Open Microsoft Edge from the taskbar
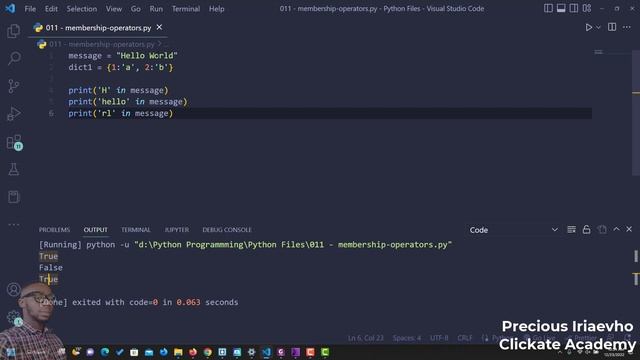 [105, 352]
